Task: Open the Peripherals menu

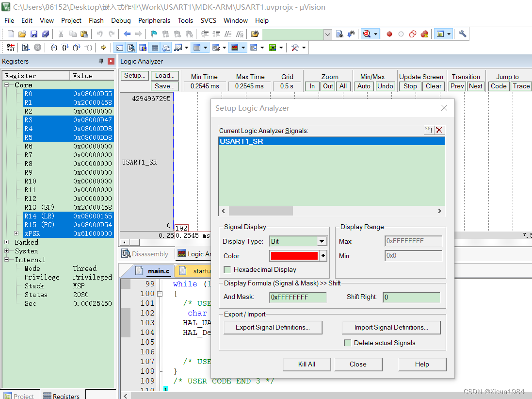Action: click(154, 20)
